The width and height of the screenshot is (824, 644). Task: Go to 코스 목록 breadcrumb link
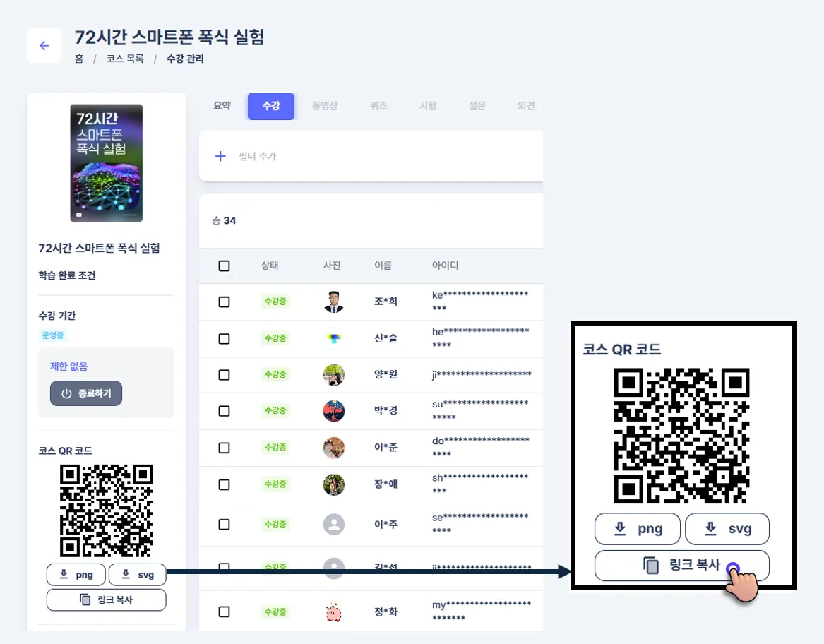(x=125, y=59)
